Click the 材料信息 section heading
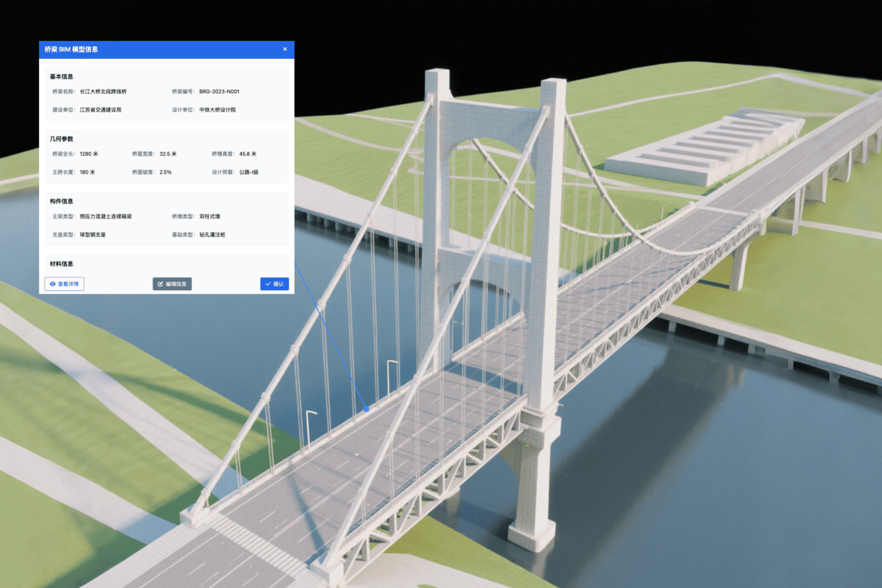This screenshot has width=882, height=588. click(61, 264)
